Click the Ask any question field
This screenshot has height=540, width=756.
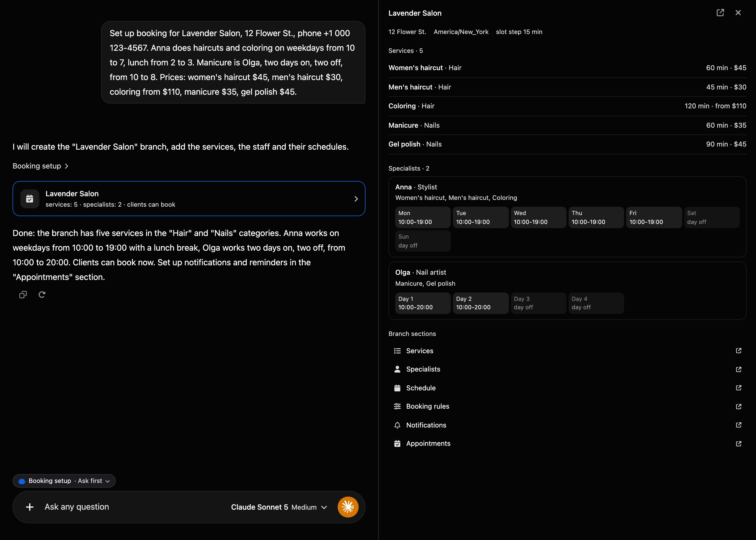133,507
